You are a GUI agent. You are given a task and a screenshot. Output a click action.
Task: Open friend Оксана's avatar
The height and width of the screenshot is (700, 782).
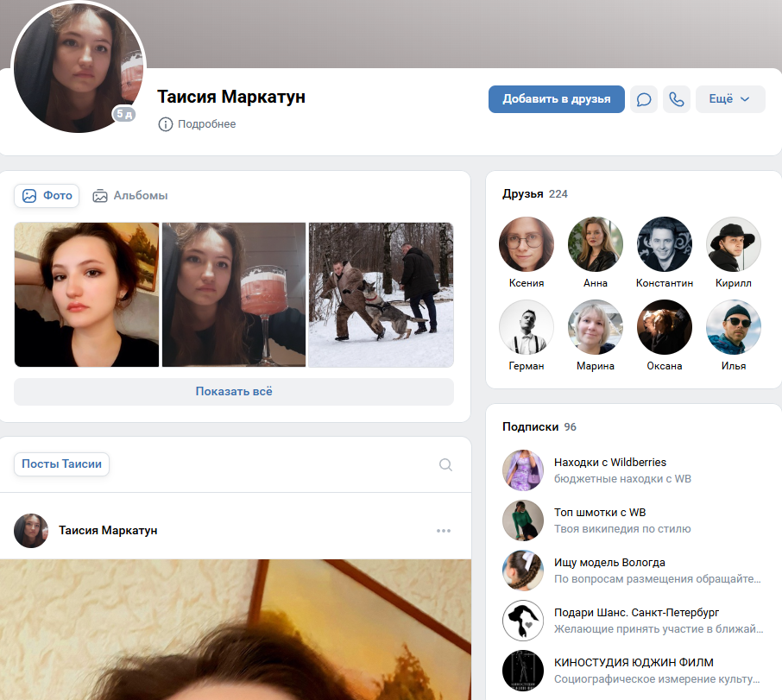click(x=665, y=327)
